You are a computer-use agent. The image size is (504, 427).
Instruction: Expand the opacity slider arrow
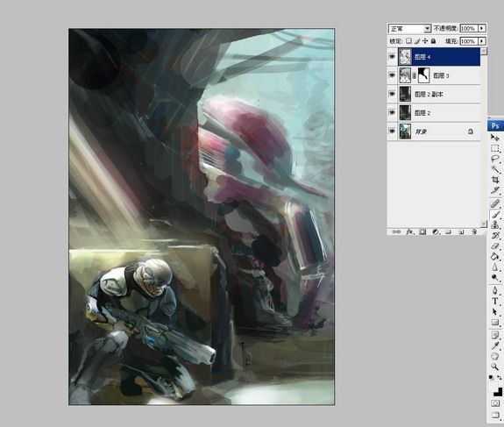(482, 29)
